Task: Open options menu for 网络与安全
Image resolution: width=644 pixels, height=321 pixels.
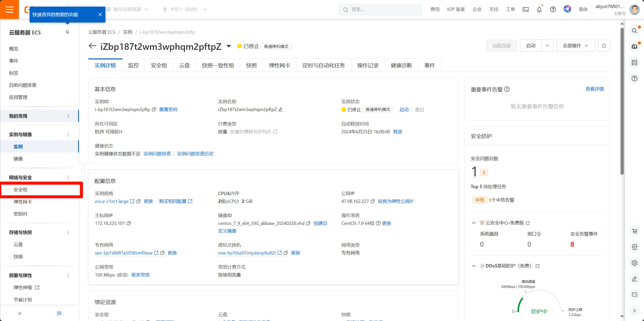Action: tap(68, 178)
